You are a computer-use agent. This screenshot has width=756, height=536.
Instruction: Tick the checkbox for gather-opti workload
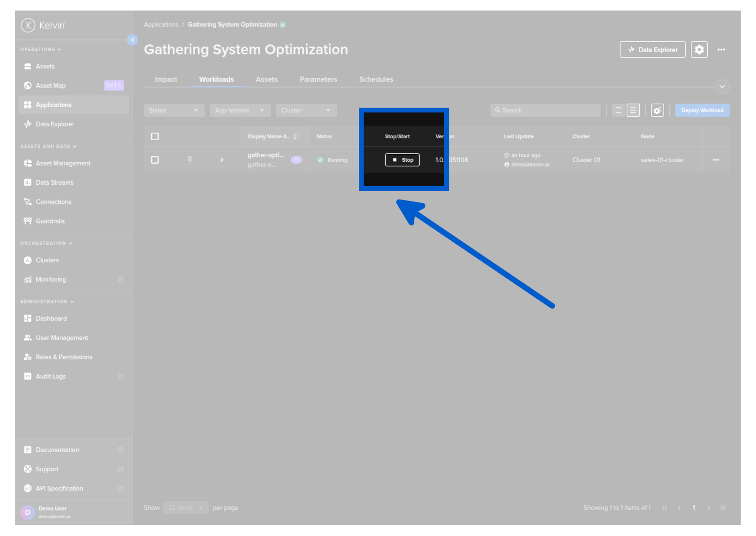pyautogui.click(x=155, y=160)
